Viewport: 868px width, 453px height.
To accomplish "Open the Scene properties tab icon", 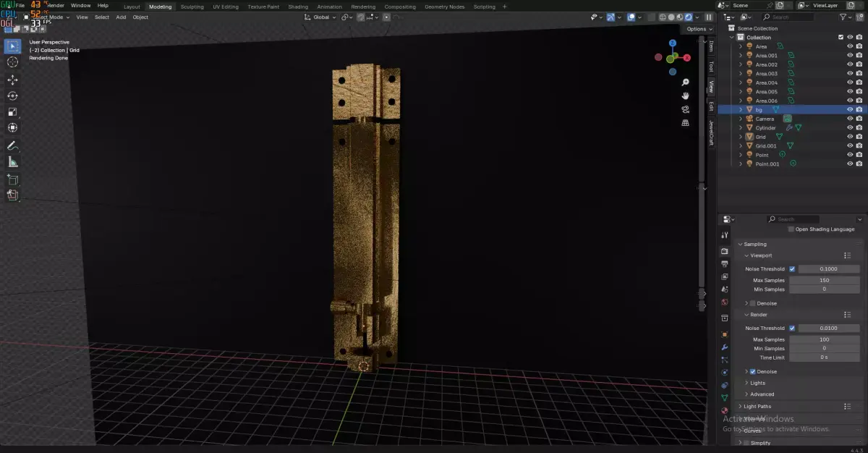I will coord(725,289).
